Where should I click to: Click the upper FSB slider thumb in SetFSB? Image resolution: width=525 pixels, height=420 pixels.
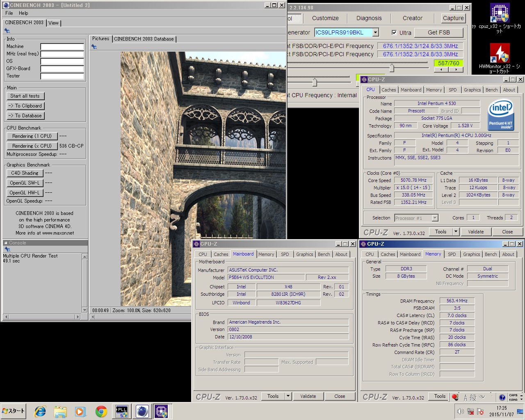tap(392, 68)
